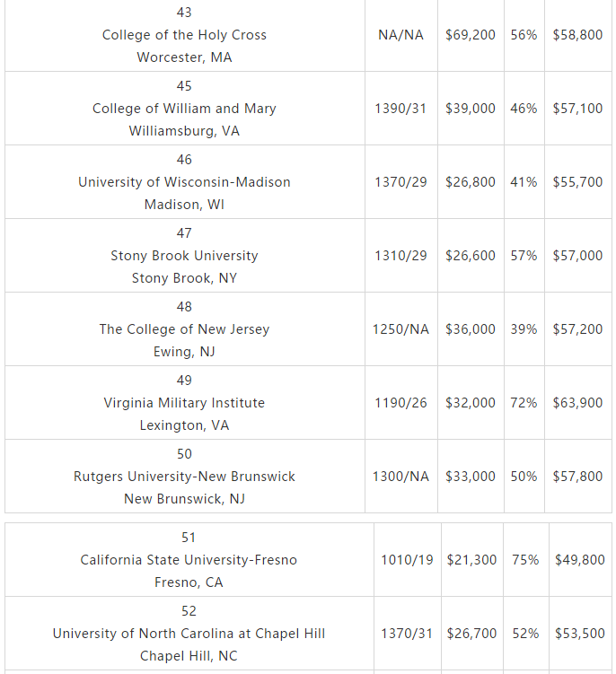Click Rutgers University-New Brunswick name
Viewport: 616px width, 674px height.
click(184, 477)
